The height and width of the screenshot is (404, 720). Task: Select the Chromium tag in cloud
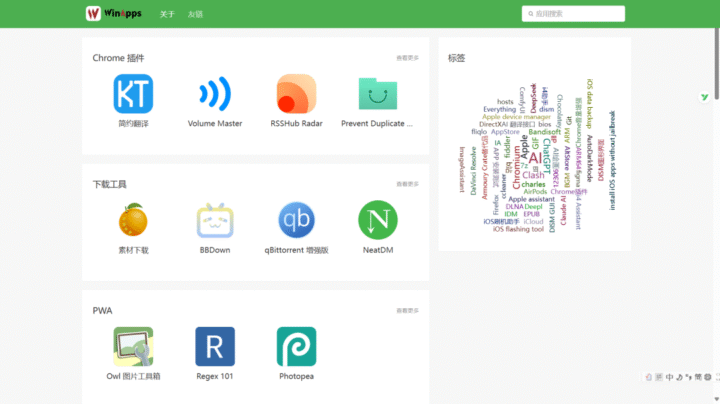tap(517, 167)
